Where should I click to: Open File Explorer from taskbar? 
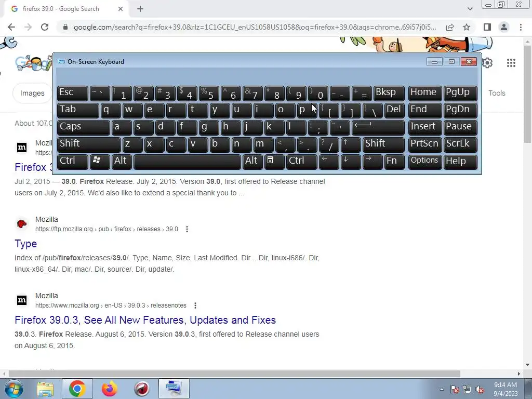point(45,389)
